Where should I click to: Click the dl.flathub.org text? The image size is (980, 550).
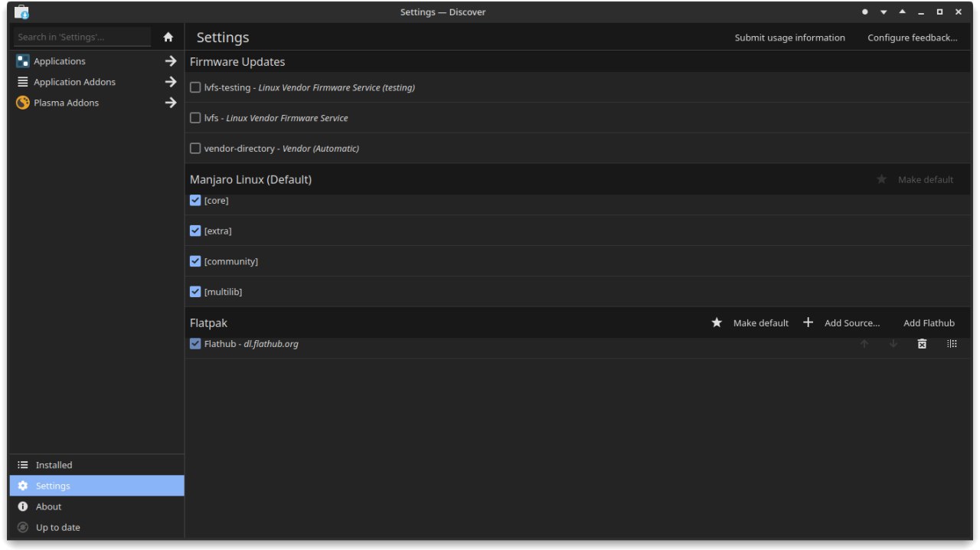tap(271, 344)
